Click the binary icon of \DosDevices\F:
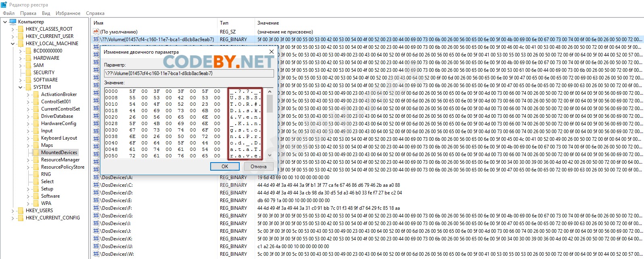The image size is (644, 259). coord(96,208)
